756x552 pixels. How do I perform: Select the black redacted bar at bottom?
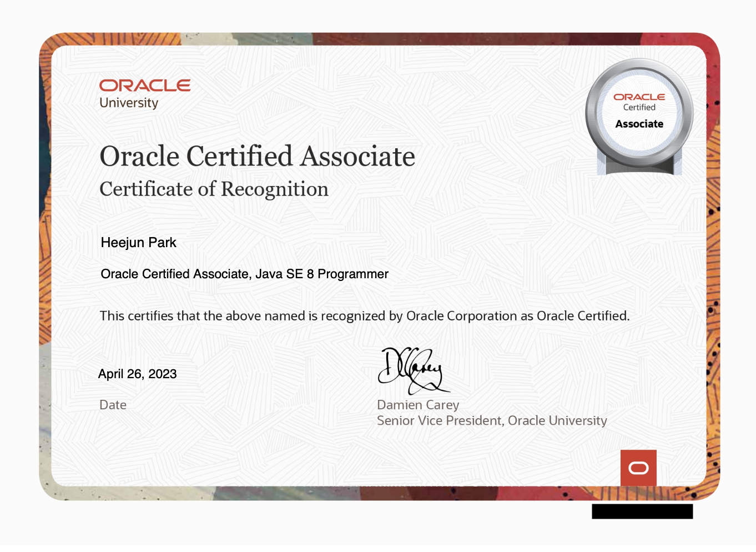pyautogui.click(x=642, y=511)
